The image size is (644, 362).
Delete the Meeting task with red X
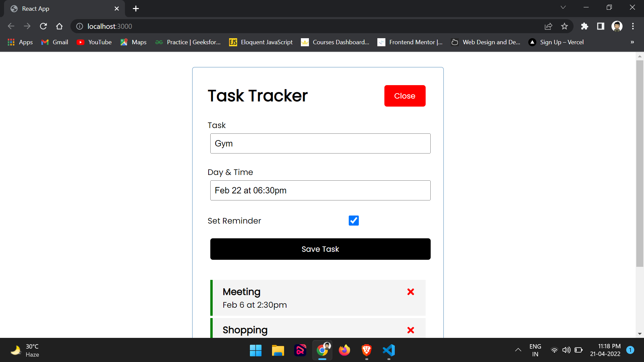411,292
